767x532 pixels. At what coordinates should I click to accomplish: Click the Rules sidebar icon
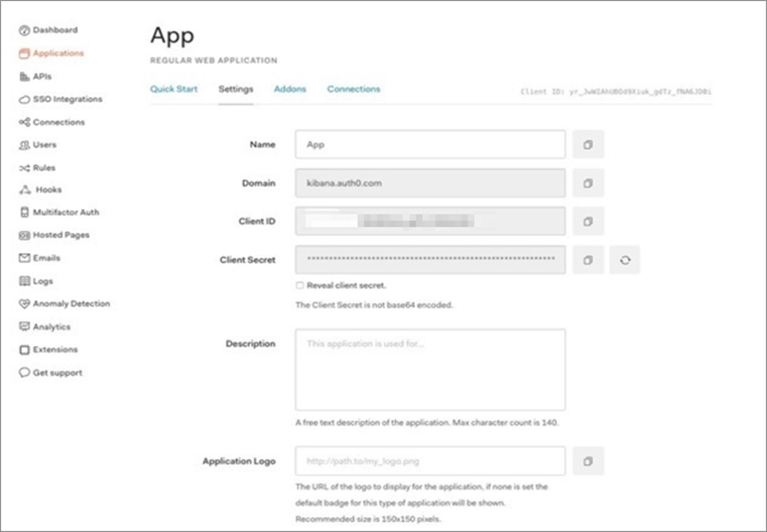pyautogui.click(x=24, y=166)
